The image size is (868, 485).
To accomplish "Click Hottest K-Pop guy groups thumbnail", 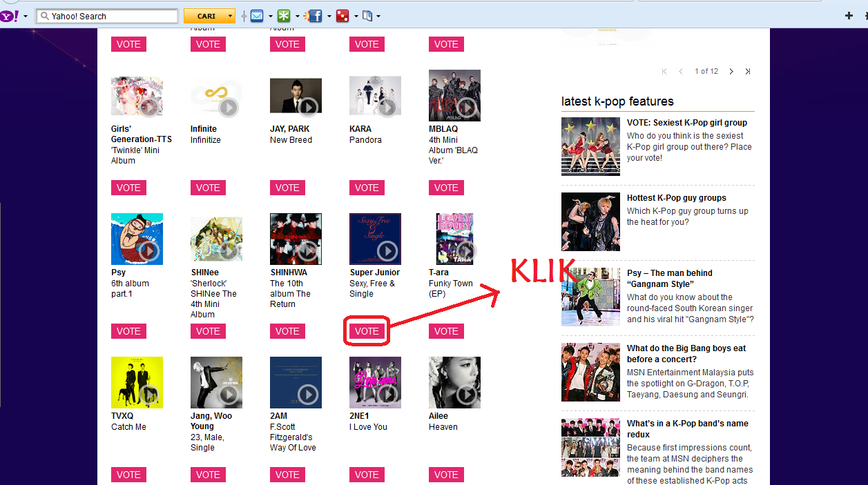I will [590, 221].
